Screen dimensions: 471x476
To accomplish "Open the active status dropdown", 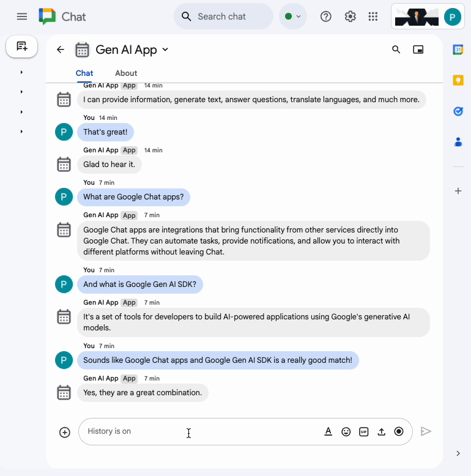I will pyautogui.click(x=292, y=17).
